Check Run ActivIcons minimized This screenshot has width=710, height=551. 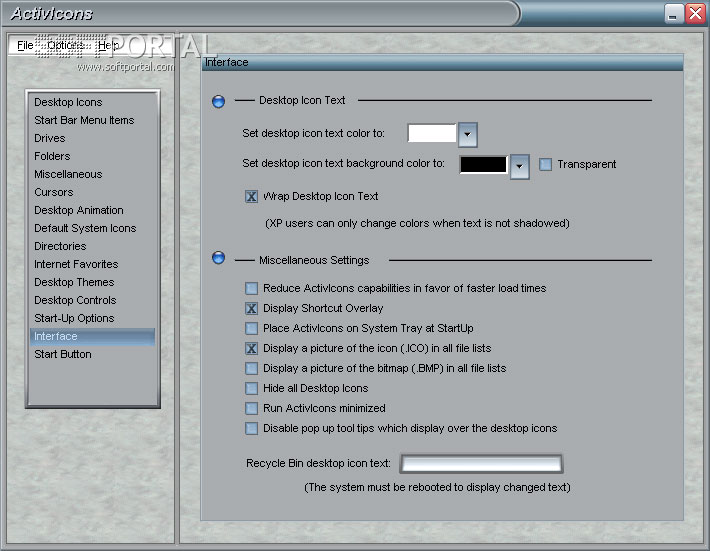(x=251, y=408)
